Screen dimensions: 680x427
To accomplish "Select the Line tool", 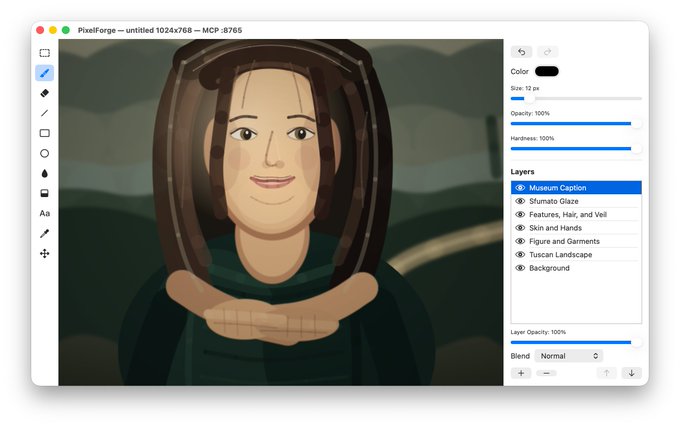I will click(x=45, y=113).
